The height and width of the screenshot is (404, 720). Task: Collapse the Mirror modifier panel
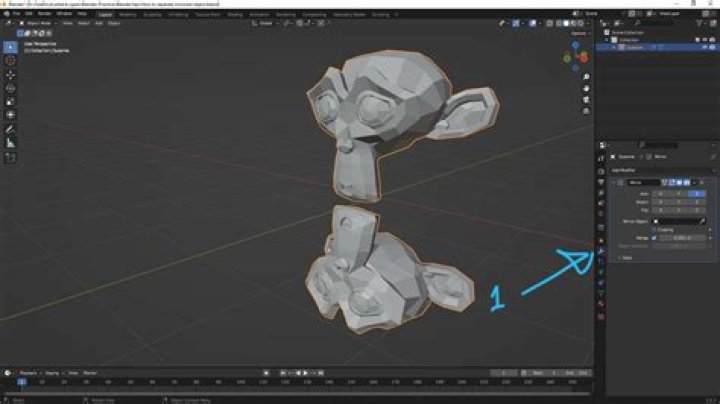(613, 183)
